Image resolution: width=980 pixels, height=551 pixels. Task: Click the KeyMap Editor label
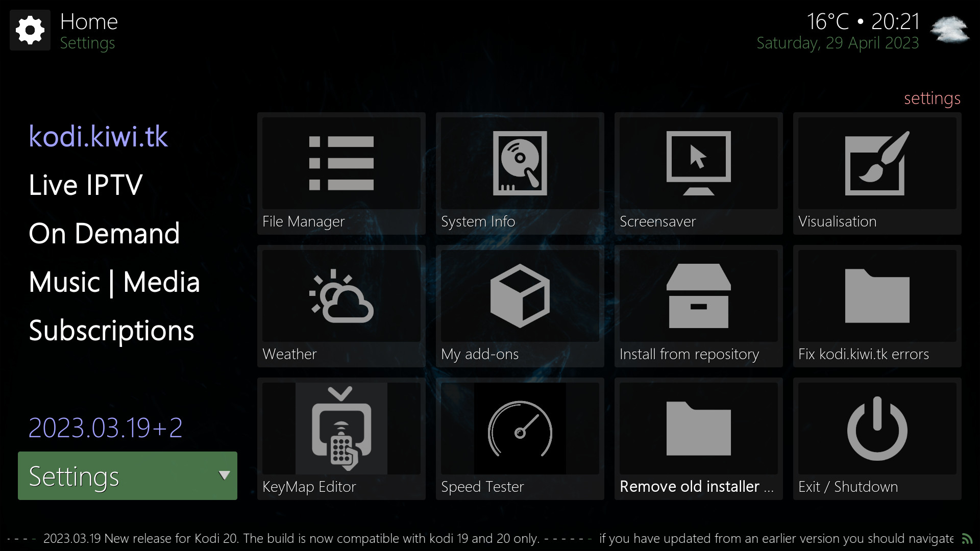[309, 487]
